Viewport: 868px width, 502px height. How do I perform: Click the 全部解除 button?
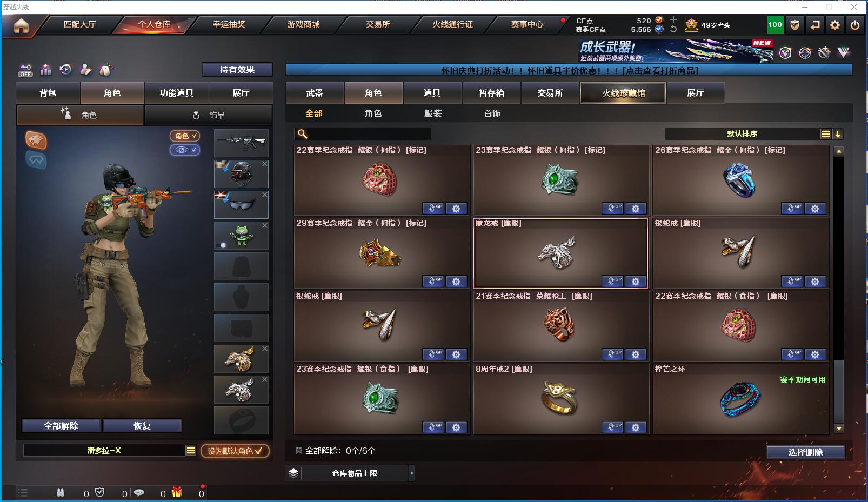(x=61, y=426)
